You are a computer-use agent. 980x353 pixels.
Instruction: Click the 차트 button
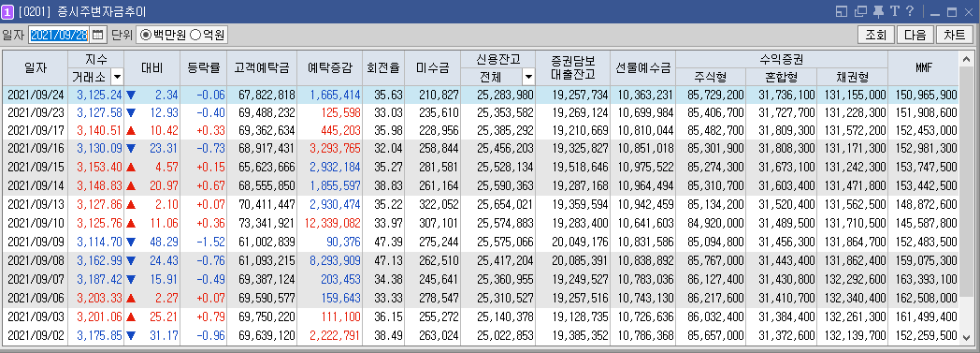tap(955, 35)
